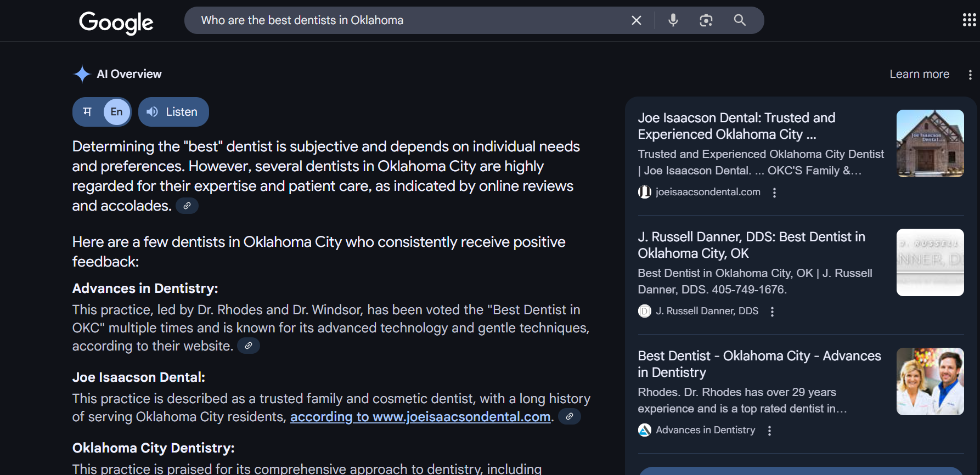Open the Google apps grid

(969, 20)
